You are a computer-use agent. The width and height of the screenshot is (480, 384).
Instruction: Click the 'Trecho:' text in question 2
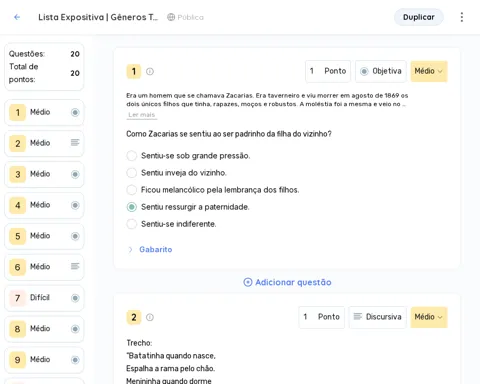coord(139,343)
